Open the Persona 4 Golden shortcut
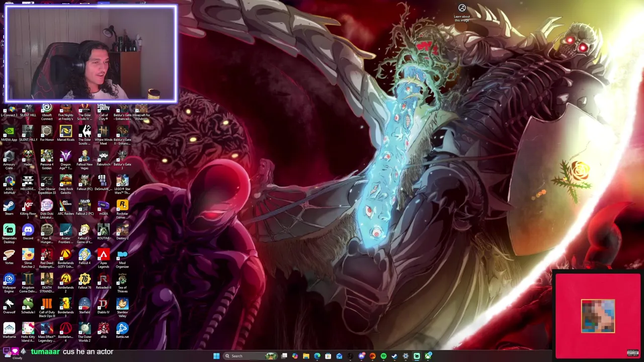The image size is (644, 362). 47,159
